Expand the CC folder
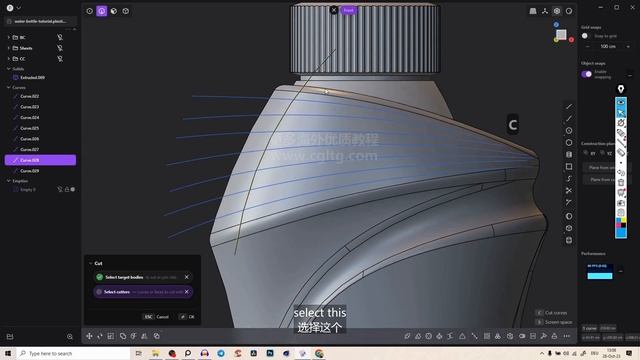640x360 pixels. (x=9, y=59)
